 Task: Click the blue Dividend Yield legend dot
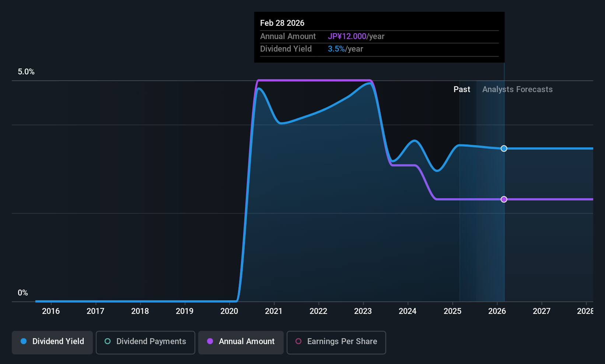pos(24,341)
